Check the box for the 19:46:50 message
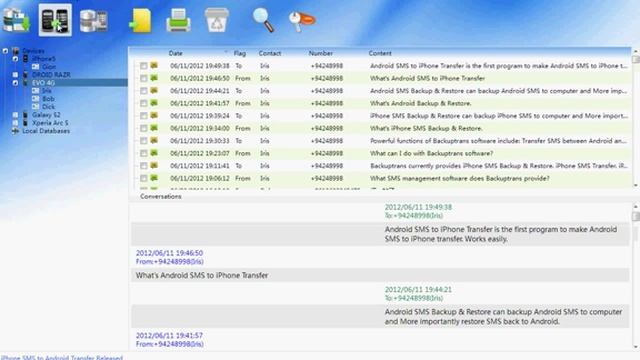Image resolution: width=640 pixels, height=360 pixels. tap(144, 78)
